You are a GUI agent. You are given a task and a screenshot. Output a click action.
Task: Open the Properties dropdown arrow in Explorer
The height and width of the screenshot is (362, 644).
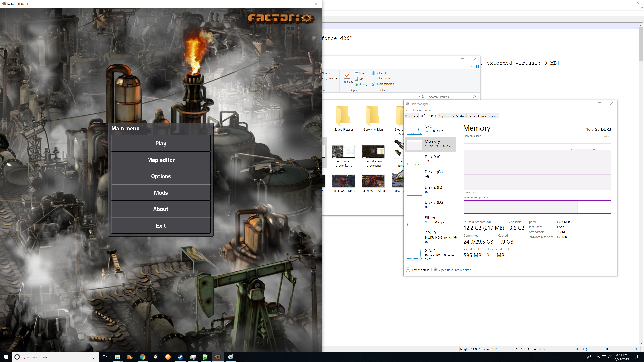click(x=347, y=85)
